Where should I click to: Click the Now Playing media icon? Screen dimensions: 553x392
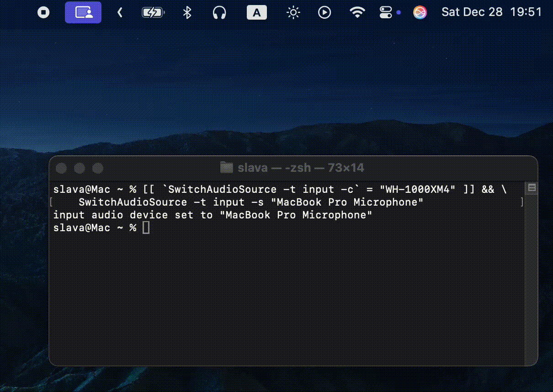coord(324,12)
